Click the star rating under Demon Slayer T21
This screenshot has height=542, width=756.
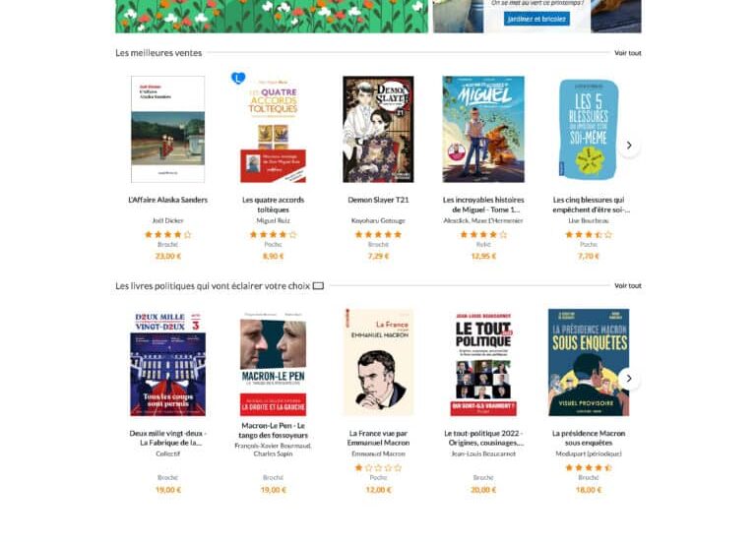378,235
